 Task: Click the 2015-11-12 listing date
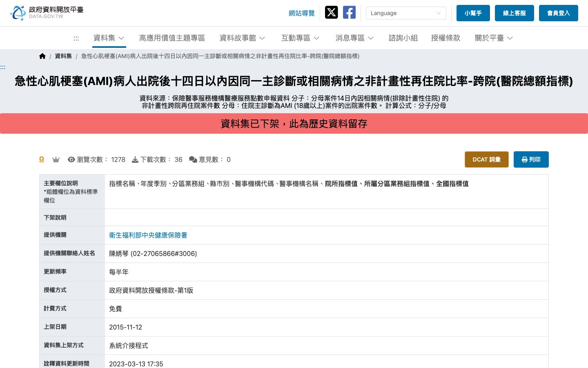(126, 327)
